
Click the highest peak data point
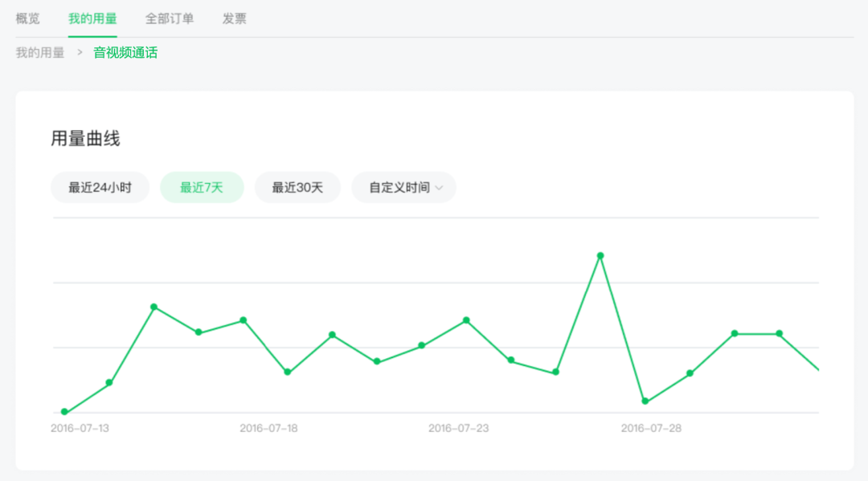coord(600,255)
